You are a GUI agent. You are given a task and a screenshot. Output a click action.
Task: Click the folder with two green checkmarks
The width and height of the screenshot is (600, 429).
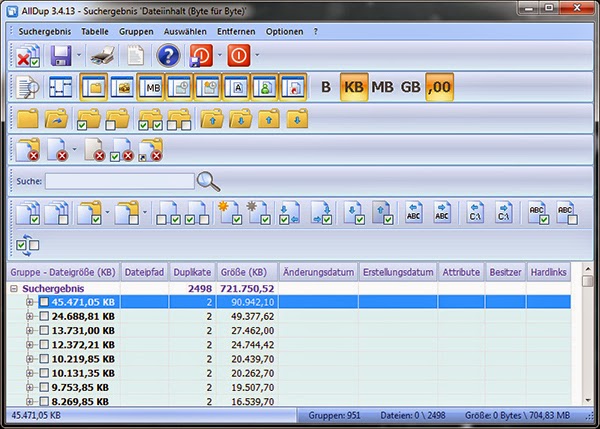(150, 119)
